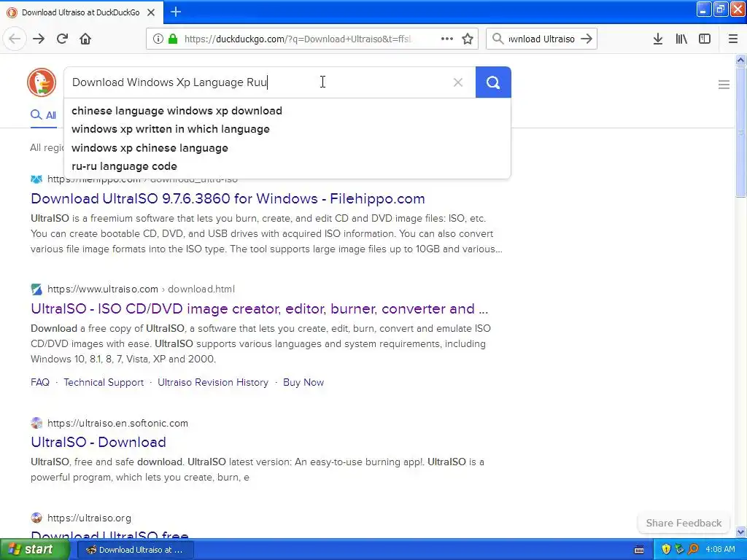747x560 pixels.
Task: Reload the current page
Action: coord(62,39)
